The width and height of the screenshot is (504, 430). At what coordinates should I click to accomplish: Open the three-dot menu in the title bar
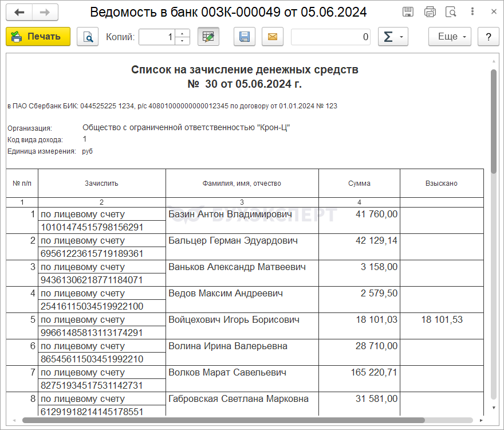pyautogui.click(x=472, y=11)
